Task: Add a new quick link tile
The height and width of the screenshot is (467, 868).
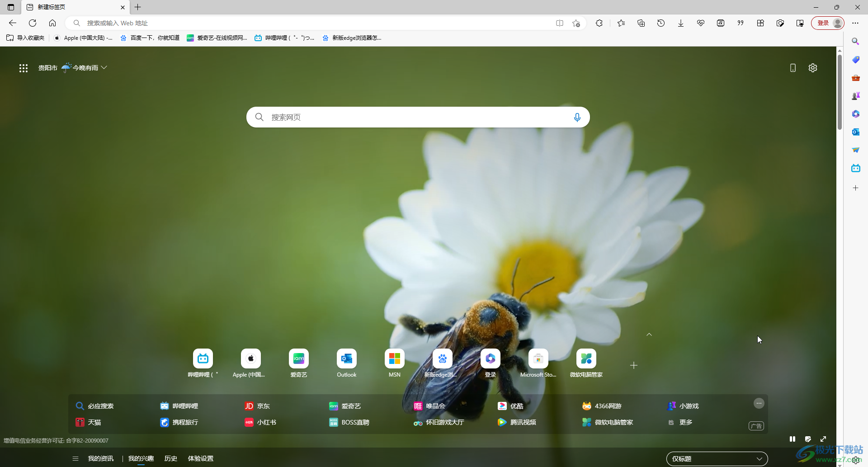Action: (634, 365)
